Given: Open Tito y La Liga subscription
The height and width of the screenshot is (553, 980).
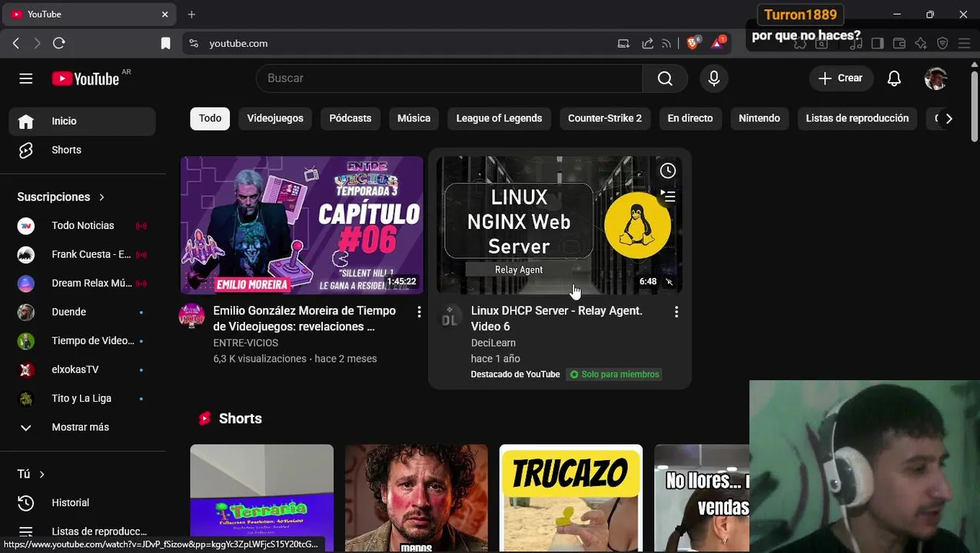Looking at the screenshot, I should coord(82,399).
